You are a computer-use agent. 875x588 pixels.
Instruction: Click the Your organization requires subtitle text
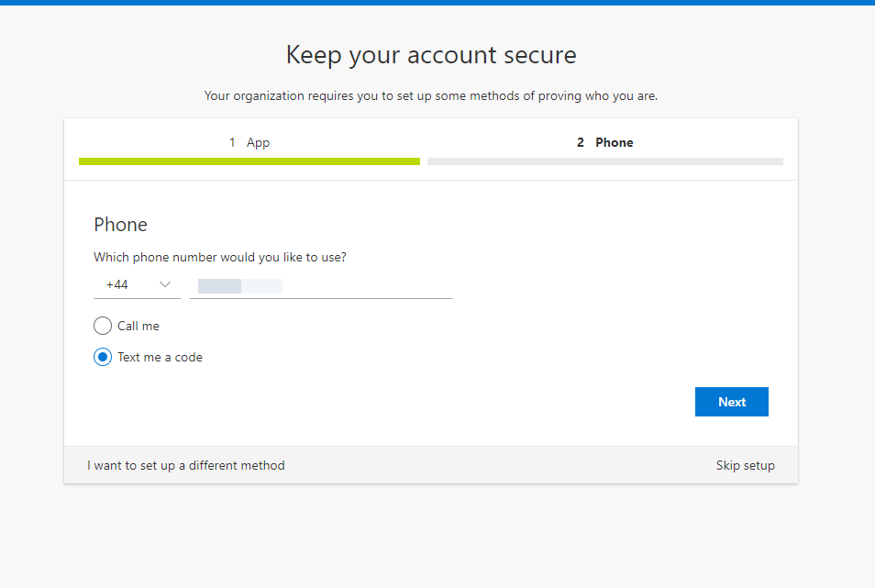431,96
